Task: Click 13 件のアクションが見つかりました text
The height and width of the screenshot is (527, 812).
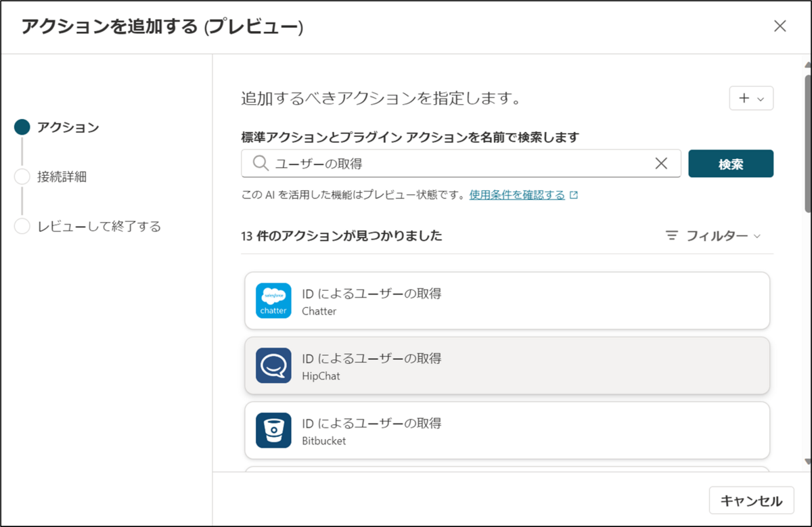Action: tap(342, 235)
